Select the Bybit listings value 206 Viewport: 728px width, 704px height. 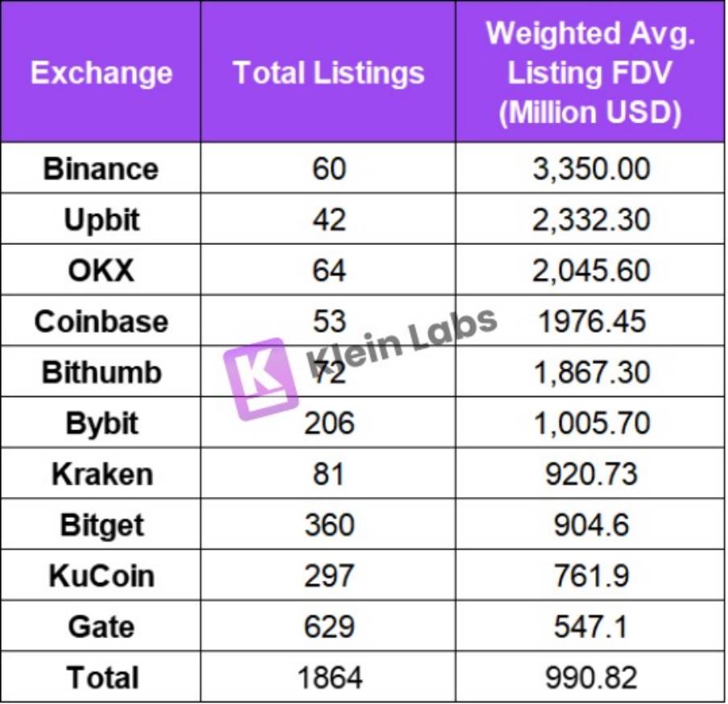[329, 423]
